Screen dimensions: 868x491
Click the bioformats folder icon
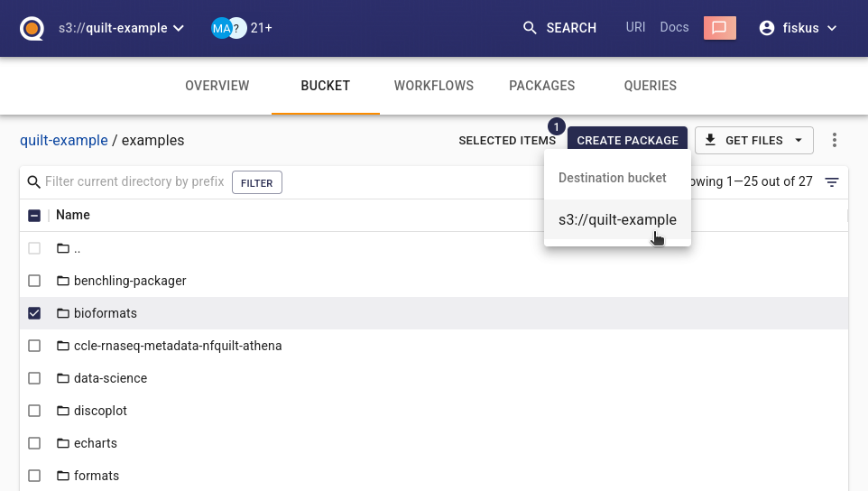pos(63,313)
